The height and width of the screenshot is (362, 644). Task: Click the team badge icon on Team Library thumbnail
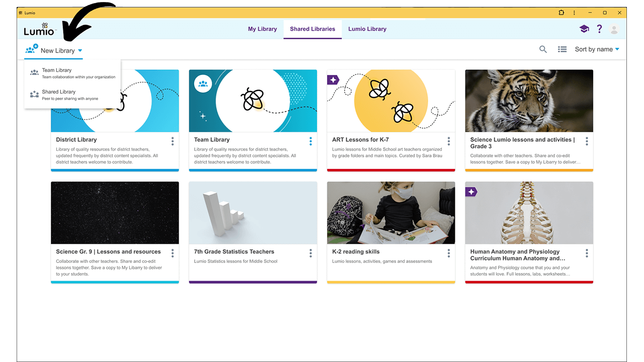(203, 83)
